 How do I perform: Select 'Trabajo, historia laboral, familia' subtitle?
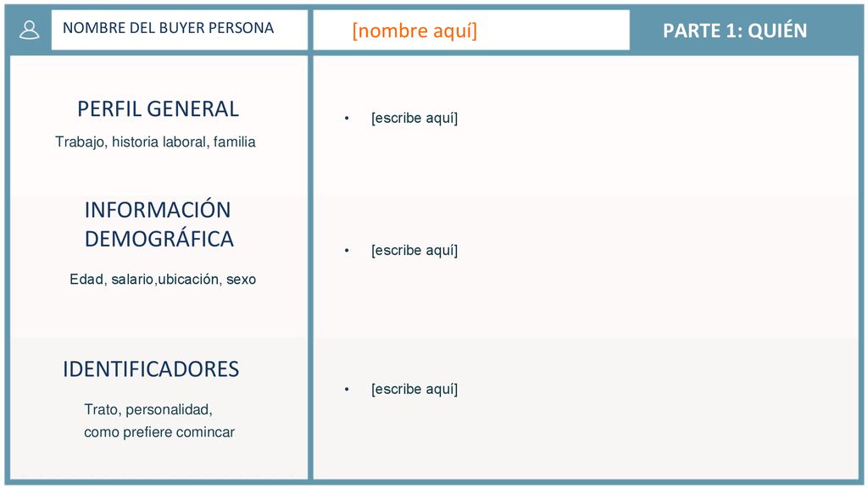point(156,142)
